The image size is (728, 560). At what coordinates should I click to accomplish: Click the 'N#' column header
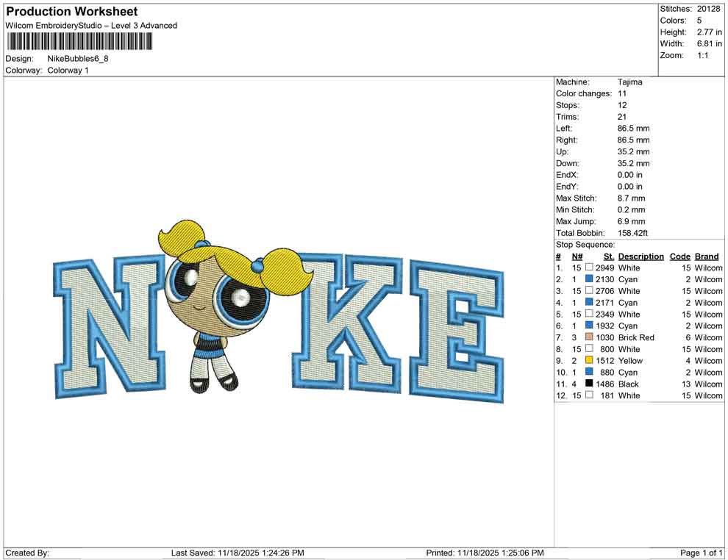click(x=577, y=256)
